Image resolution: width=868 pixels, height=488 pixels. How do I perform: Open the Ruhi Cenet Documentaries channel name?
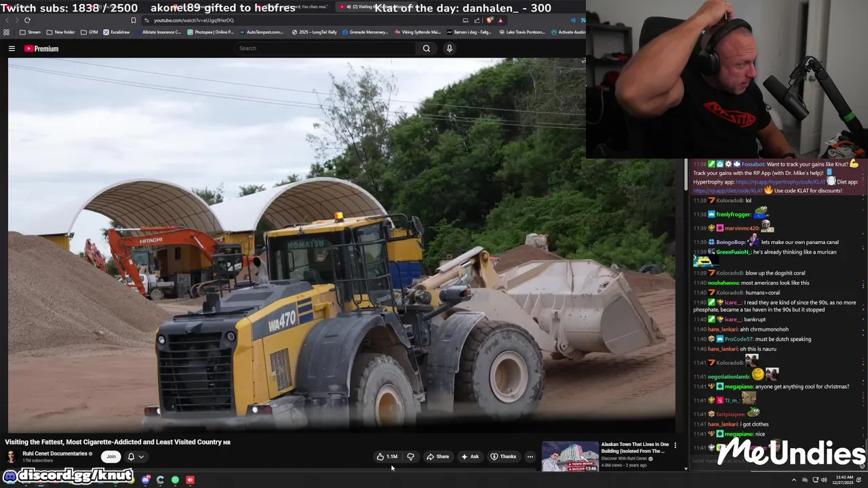click(x=55, y=453)
